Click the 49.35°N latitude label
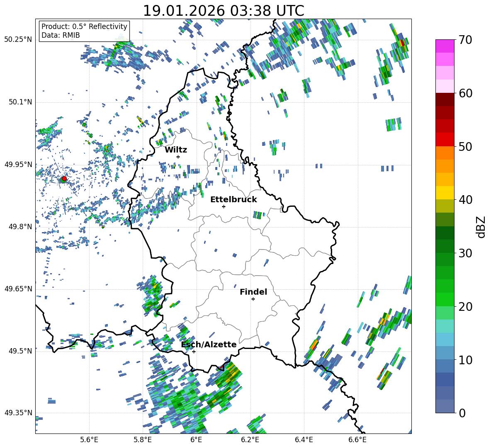This screenshot has width=491, height=448. tap(18, 413)
